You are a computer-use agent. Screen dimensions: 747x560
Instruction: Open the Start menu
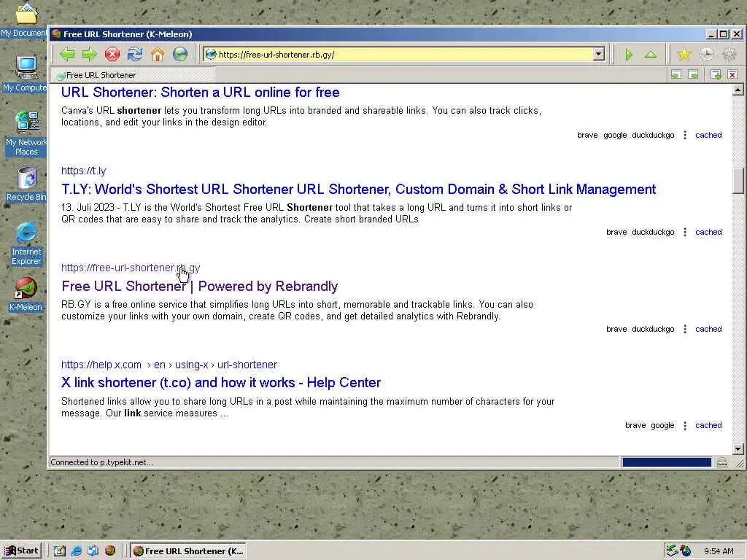coord(21,551)
